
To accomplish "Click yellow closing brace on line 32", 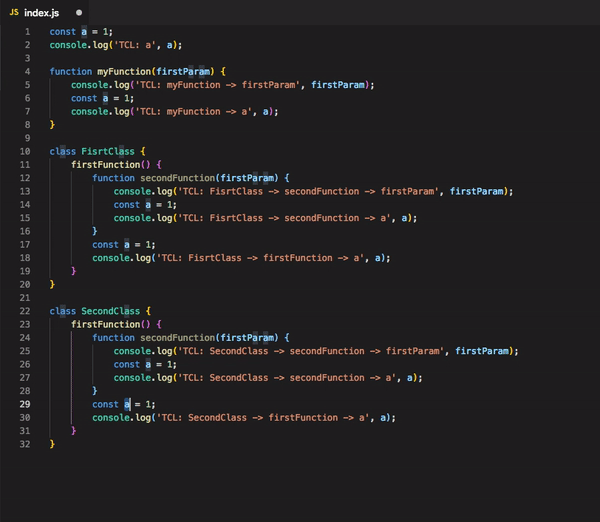I will point(52,444).
